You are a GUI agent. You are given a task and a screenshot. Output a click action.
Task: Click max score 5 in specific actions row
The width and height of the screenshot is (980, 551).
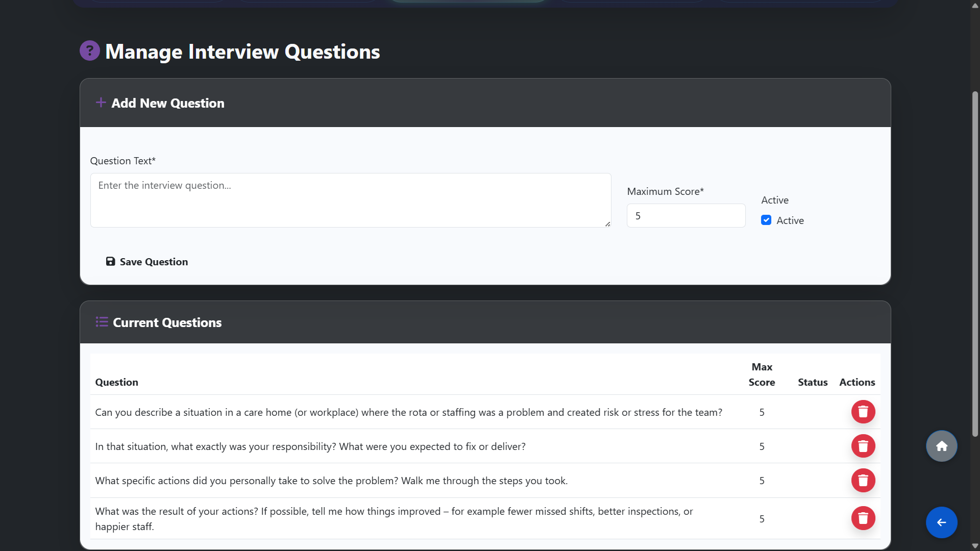[x=762, y=481]
